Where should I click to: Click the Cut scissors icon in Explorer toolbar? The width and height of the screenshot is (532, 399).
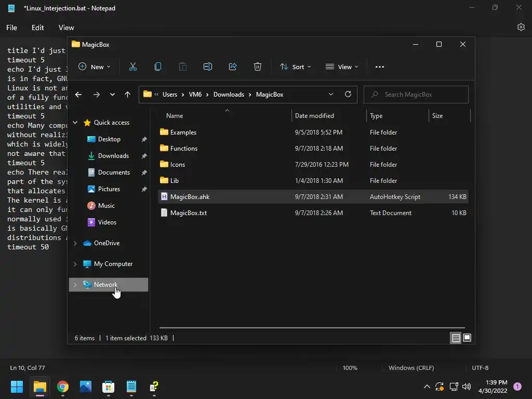(x=132, y=67)
